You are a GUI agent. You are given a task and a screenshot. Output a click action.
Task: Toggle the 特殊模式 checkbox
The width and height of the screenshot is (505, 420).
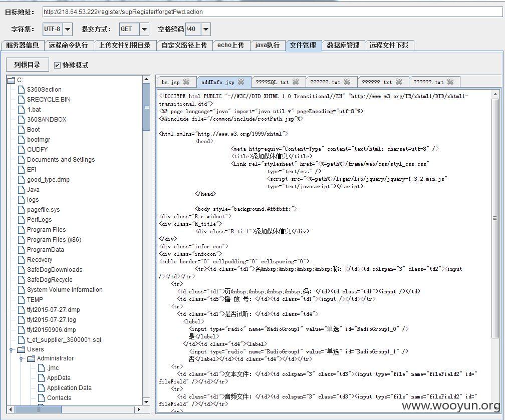point(57,66)
